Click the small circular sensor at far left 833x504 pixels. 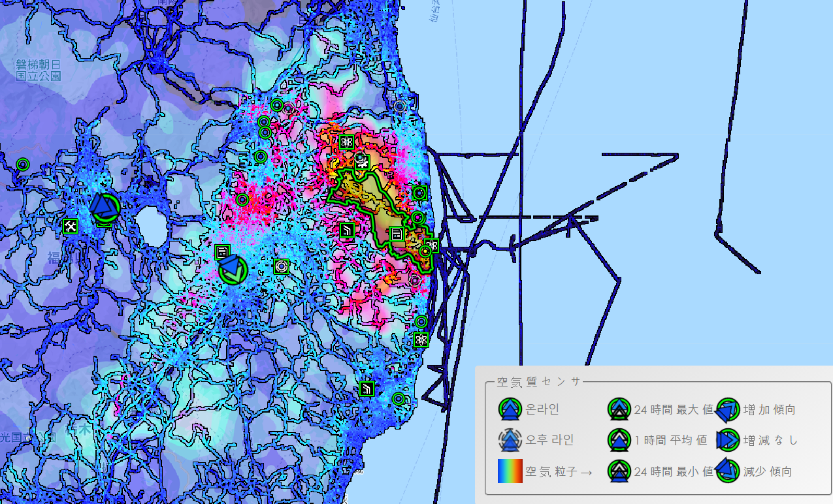(23, 165)
